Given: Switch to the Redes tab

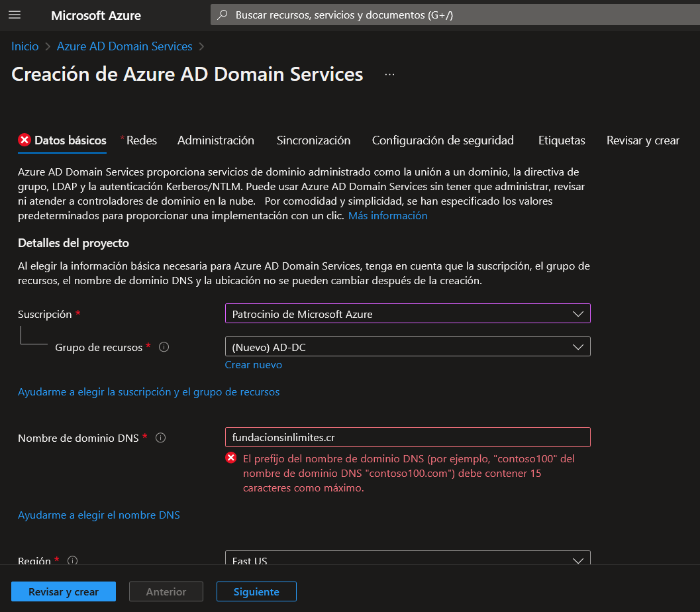Looking at the screenshot, I should pyautogui.click(x=142, y=140).
